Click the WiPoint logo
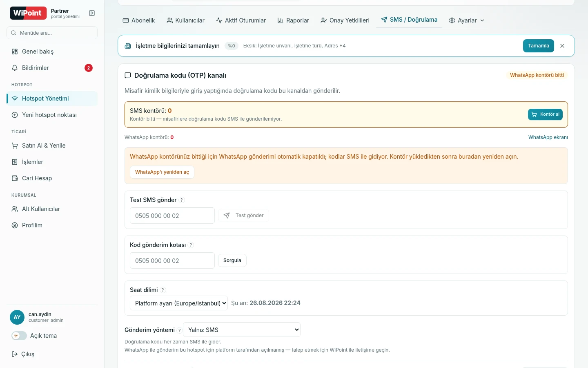Image resolution: width=588 pixels, height=368 pixels. 27,13
